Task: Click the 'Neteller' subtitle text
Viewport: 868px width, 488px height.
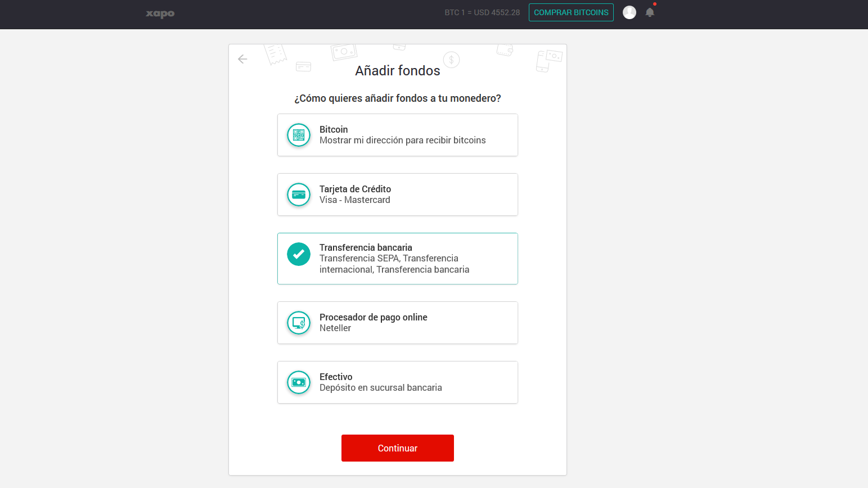Action: (335, 328)
